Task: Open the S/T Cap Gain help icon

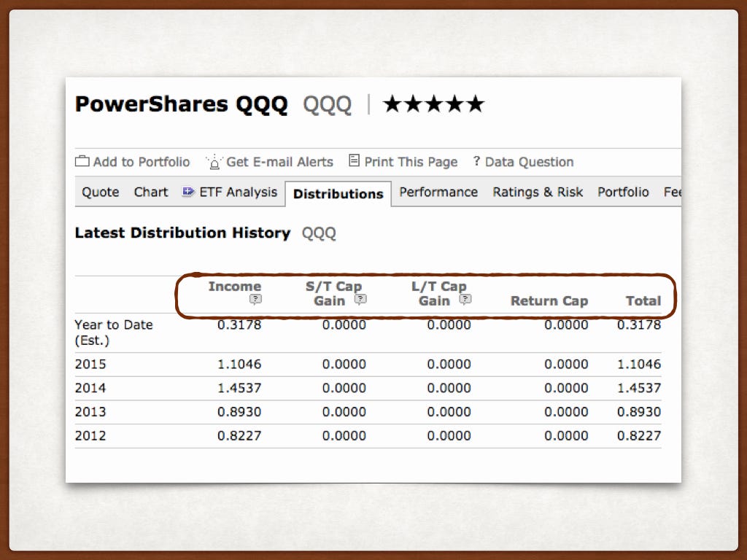Action: (x=360, y=300)
